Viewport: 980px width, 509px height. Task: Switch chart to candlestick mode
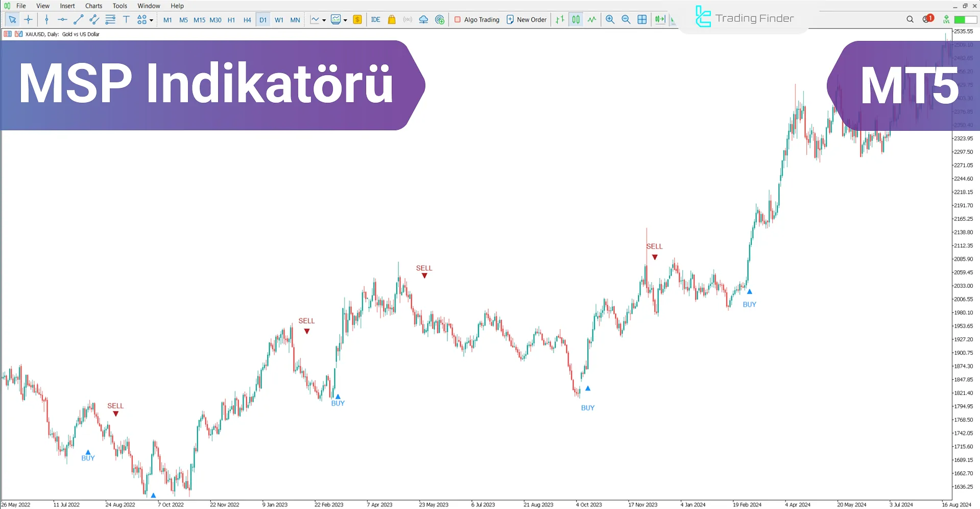[x=576, y=19]
